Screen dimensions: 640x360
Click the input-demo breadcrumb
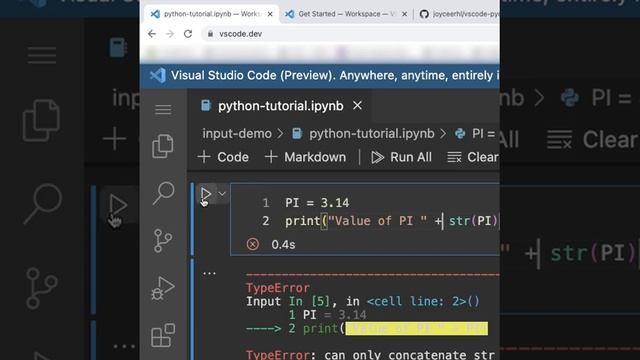(237, 133)
